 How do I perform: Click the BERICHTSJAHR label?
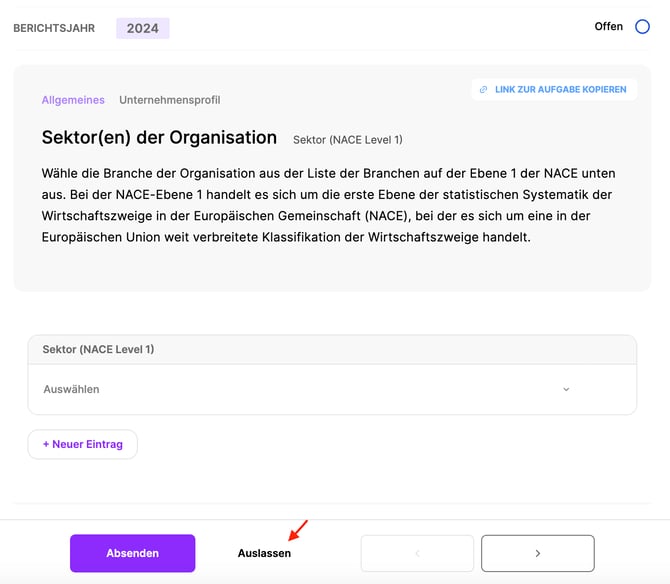(x=54, y=28)
